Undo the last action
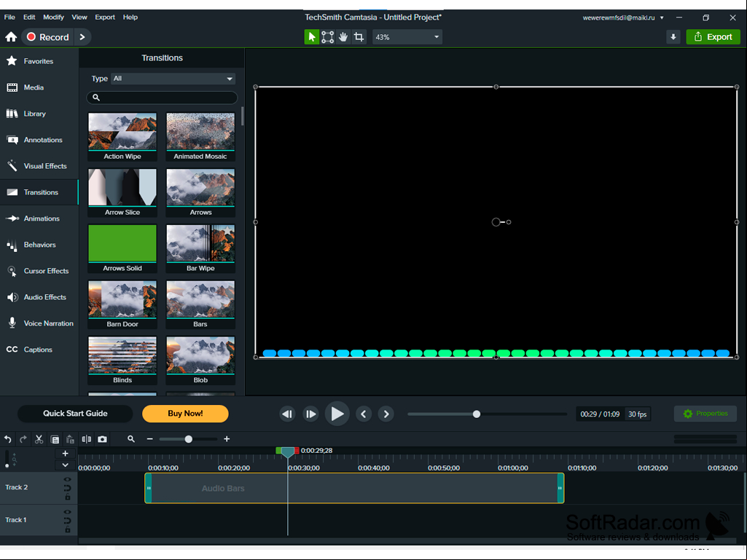This screenshot has height=560, width=747. [x=7, y=439]
